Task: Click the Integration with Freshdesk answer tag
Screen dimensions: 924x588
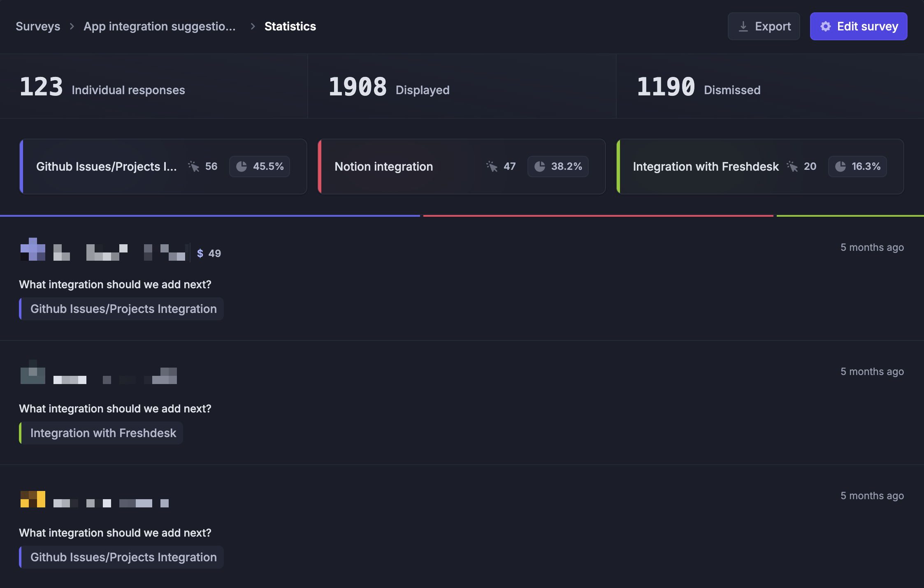Action: (x=101, y=433)
